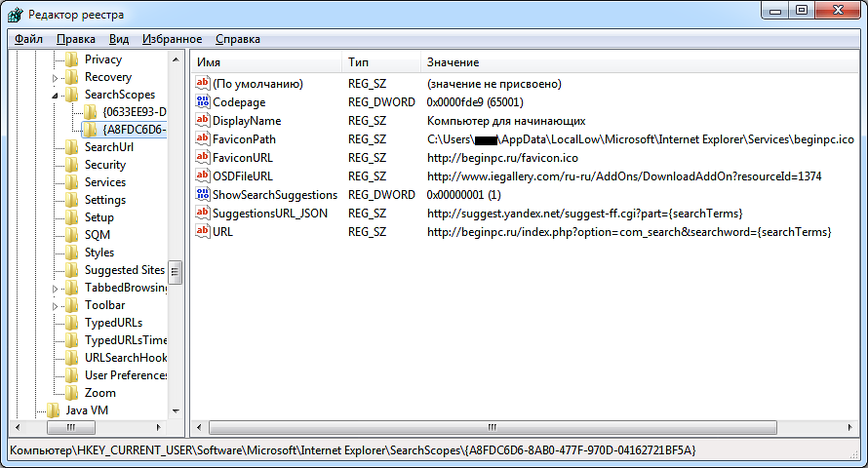Click the value 0x0000fde9 (65001)
Image resolution: width=868 pixels, height=468 pixels.
coord(475,102)
